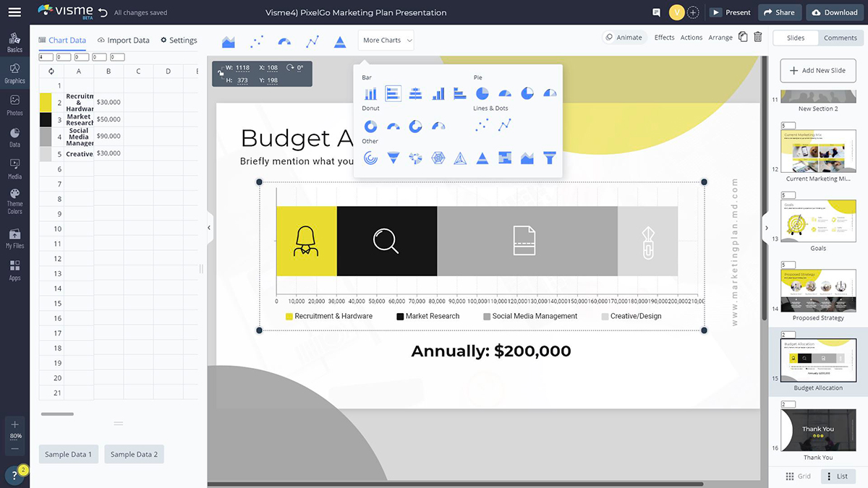Pick the donut chart icon
Screen dimensions: 868x488
370,127
